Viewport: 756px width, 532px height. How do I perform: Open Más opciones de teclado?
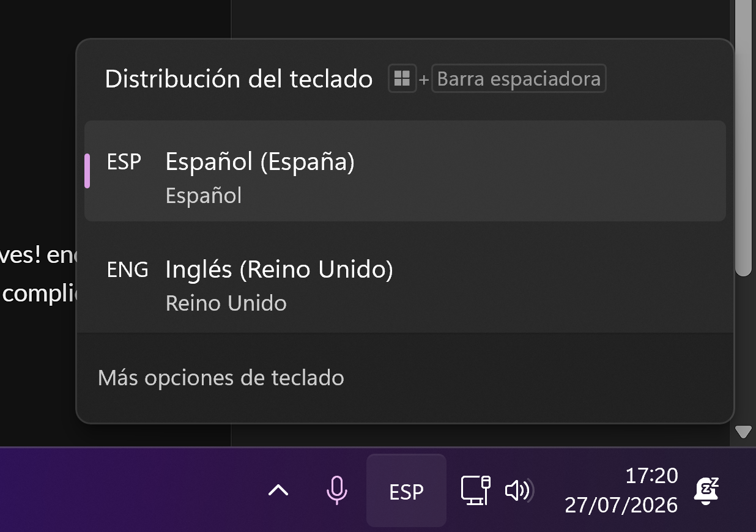tap(221, 378)
